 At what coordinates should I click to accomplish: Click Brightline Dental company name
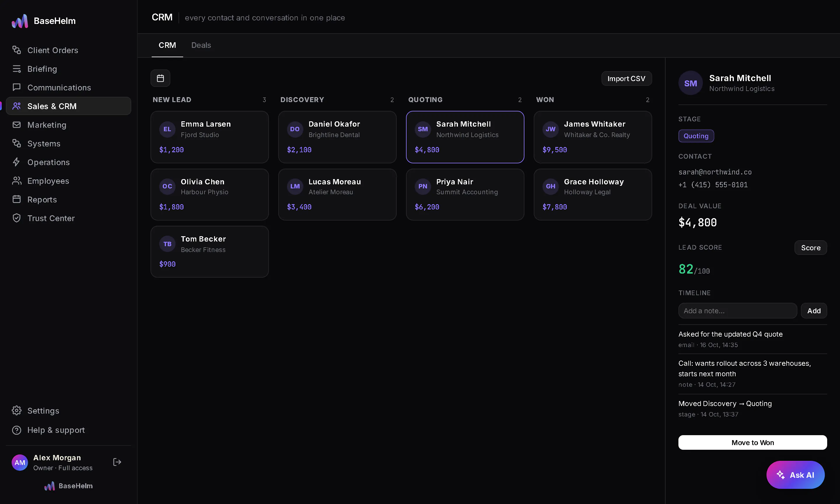click(x=334, y=135)
